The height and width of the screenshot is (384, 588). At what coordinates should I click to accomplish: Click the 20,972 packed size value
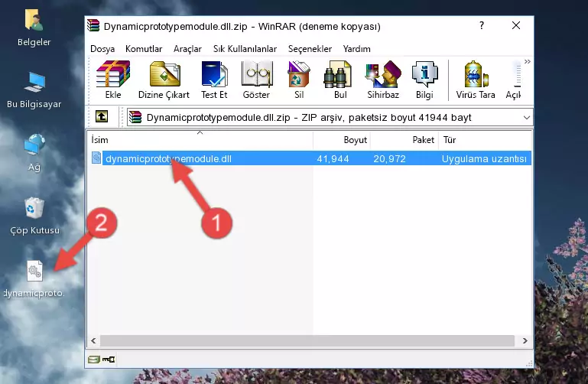click(389, 158)
